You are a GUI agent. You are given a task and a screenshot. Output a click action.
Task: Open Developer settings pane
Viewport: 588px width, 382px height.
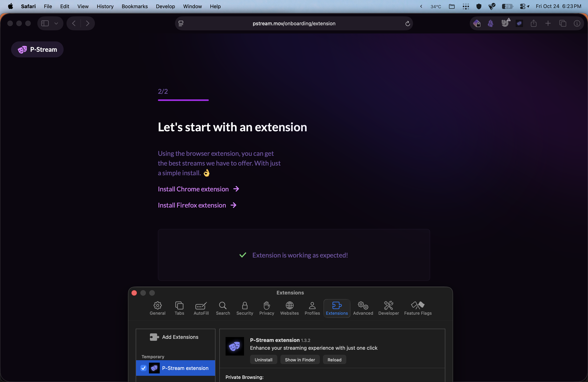(388, 308)
